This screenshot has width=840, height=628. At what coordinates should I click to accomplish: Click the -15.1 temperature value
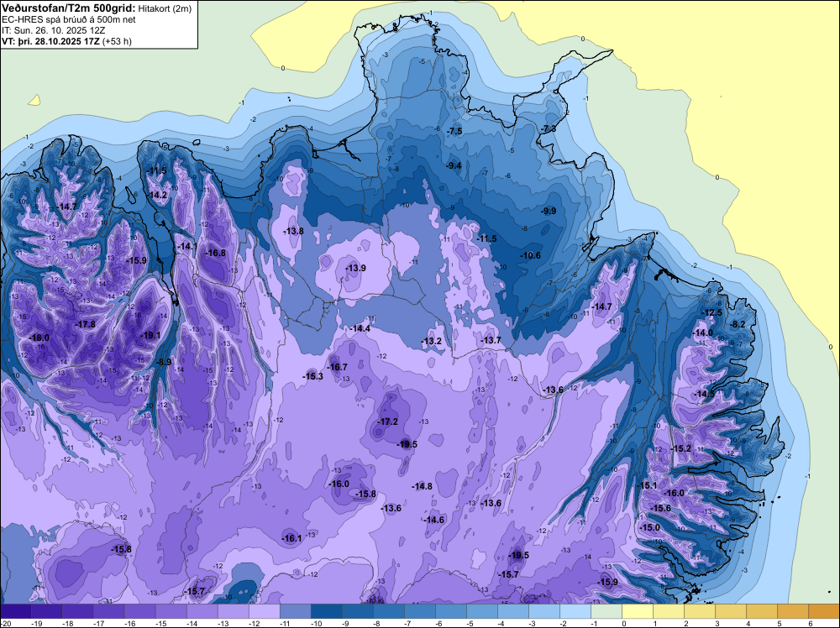(648, 485)
